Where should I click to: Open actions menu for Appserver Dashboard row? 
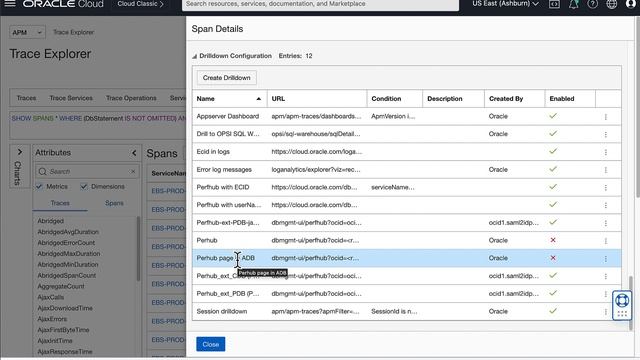[x=606, y=117]
